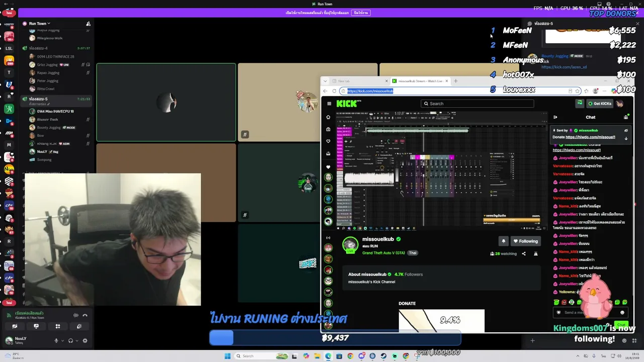Share the missouelkub stream

[524, 254]
